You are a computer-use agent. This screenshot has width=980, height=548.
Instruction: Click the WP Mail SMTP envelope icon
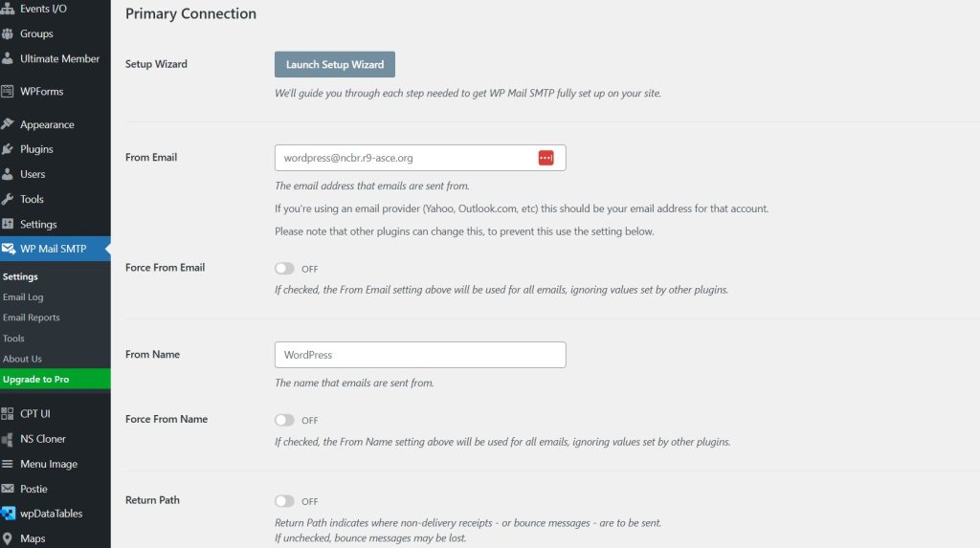point(9,250)
